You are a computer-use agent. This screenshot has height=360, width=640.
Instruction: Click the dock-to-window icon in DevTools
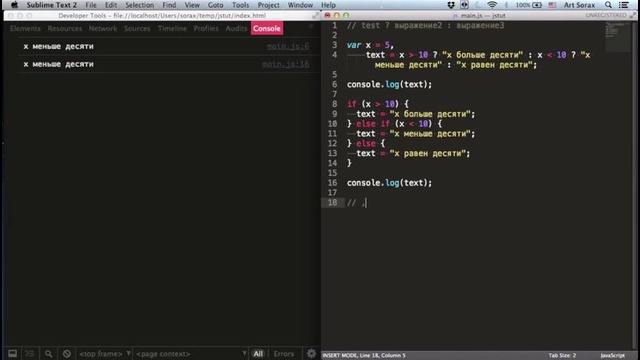[13, 353]
